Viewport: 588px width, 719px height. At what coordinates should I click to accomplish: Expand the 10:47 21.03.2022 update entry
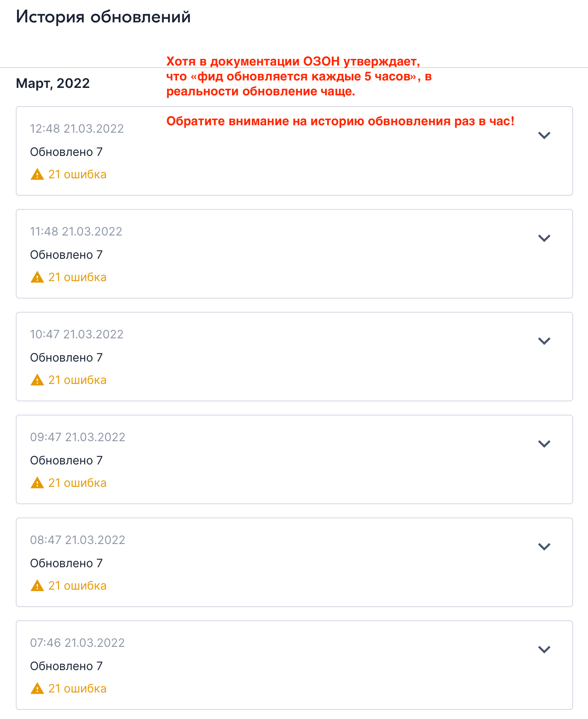pyautogui.click(x=544, y=341)
